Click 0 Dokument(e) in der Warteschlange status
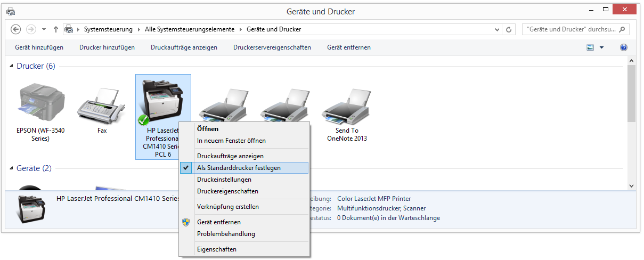 (389, 218)
